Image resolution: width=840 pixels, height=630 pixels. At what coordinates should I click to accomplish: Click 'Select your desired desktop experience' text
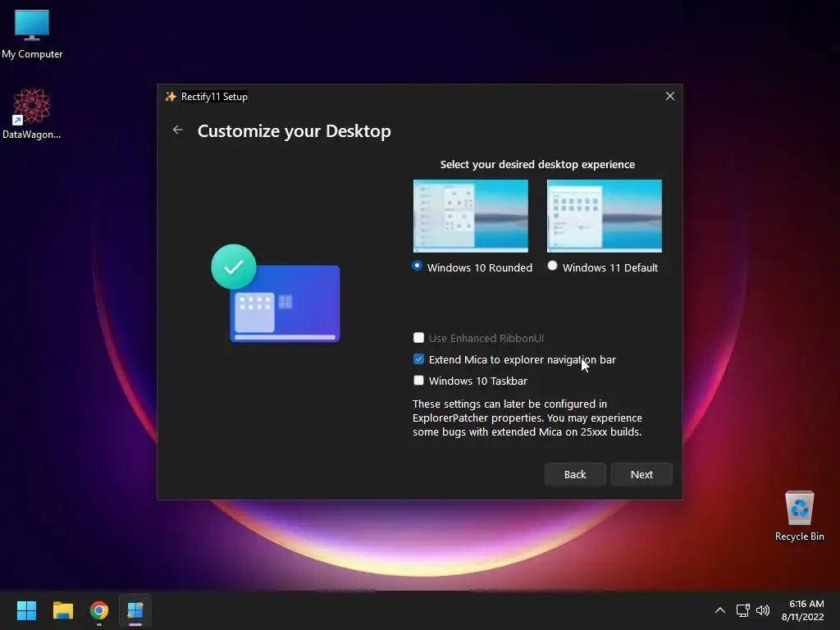pyautogui.click(x=537, y=164)
